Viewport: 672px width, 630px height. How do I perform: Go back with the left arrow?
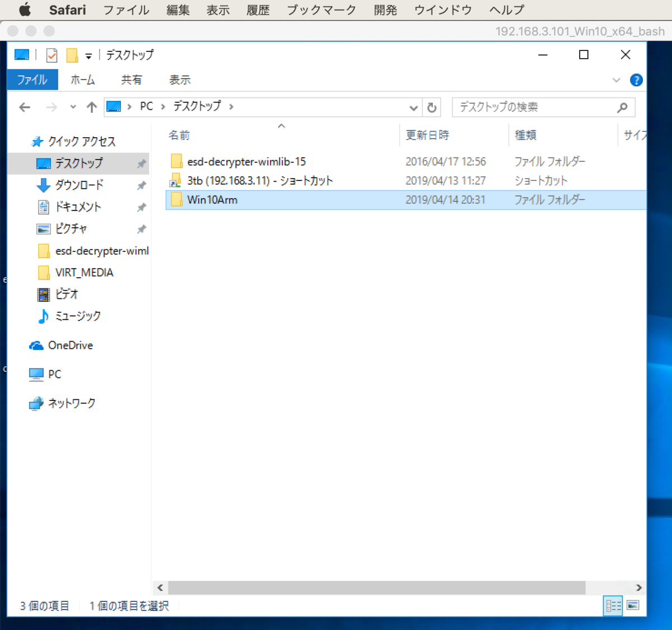(x=25, y=107)
